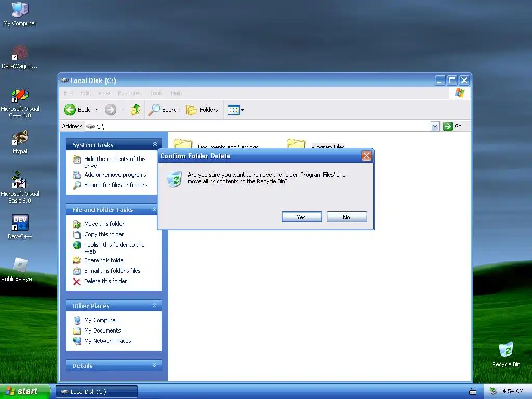Image resolution: width=532 pixels, height=399 pixels.
Task: Select the Mypal browser desktop icon
Action: (20, 138)
